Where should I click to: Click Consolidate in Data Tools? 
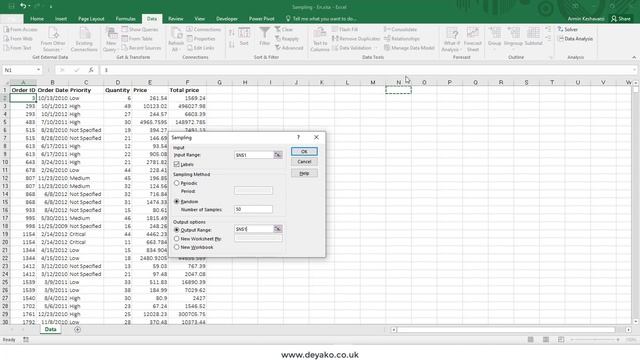pos(400,29)
